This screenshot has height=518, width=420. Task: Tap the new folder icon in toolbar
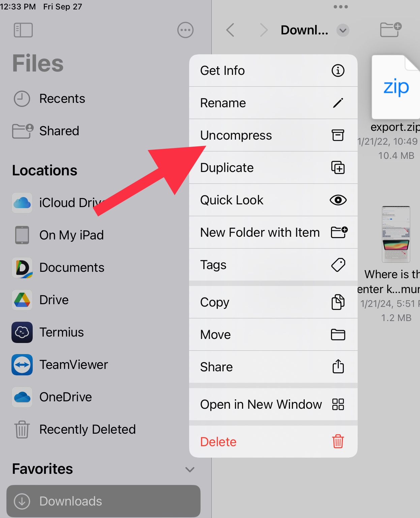pos(391,30)
